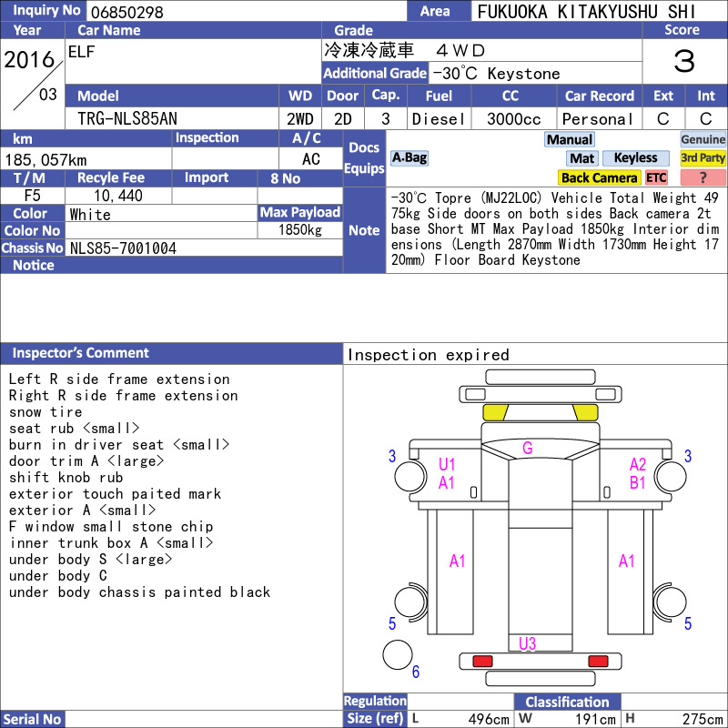The image size is (728, 728).
Task: Click the Score value 3
Action: (x=684, y=61)
